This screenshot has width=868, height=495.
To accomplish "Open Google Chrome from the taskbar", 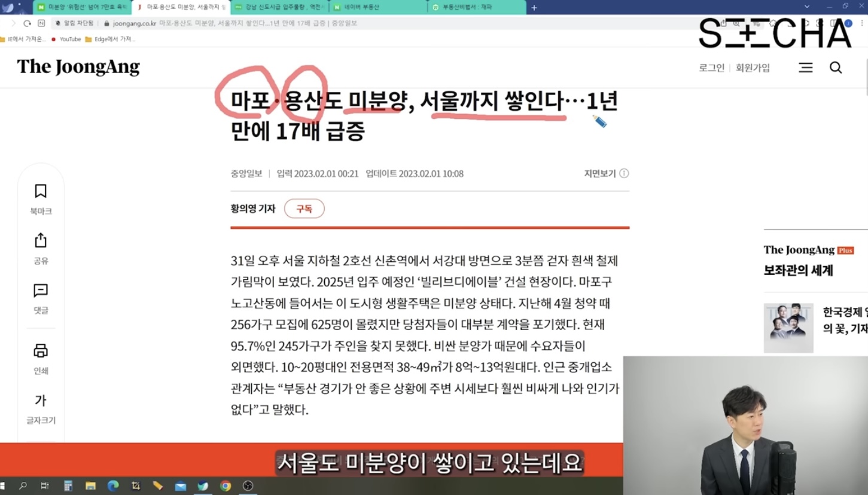I will coord(226,486).
